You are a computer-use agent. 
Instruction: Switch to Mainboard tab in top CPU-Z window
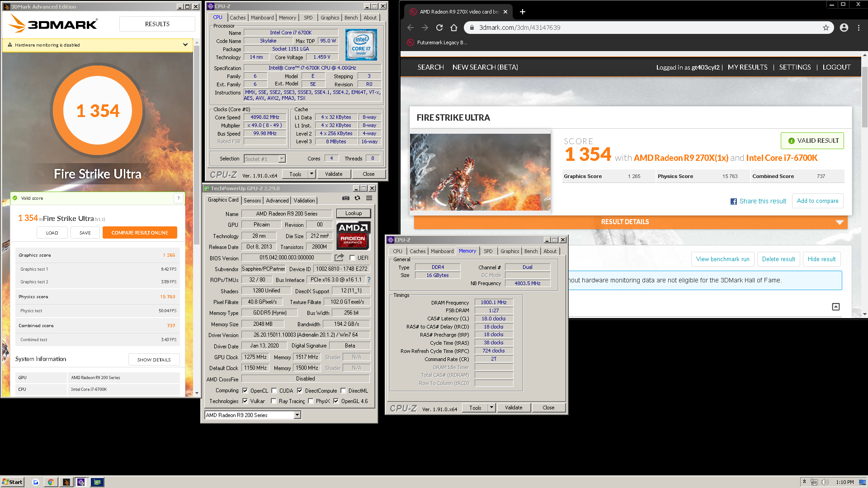point(262,18)
